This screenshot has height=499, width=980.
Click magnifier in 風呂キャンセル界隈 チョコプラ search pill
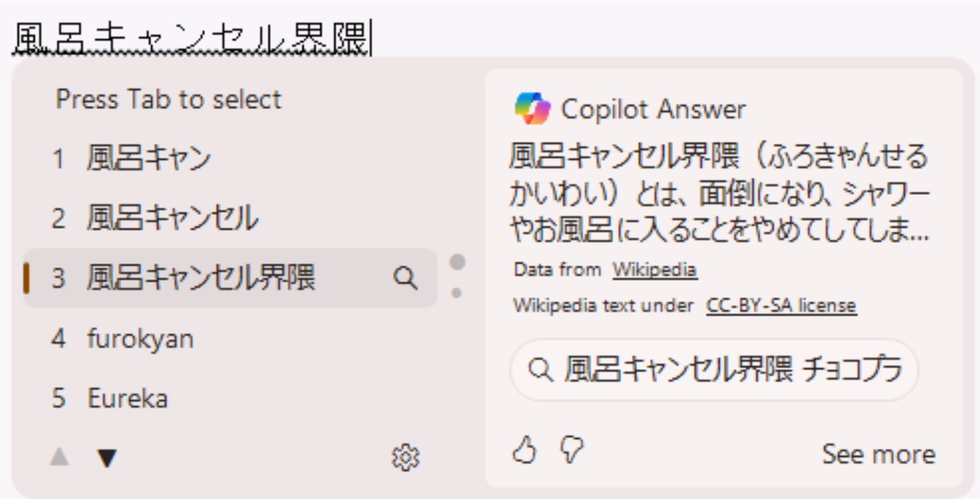coord(538,370)
